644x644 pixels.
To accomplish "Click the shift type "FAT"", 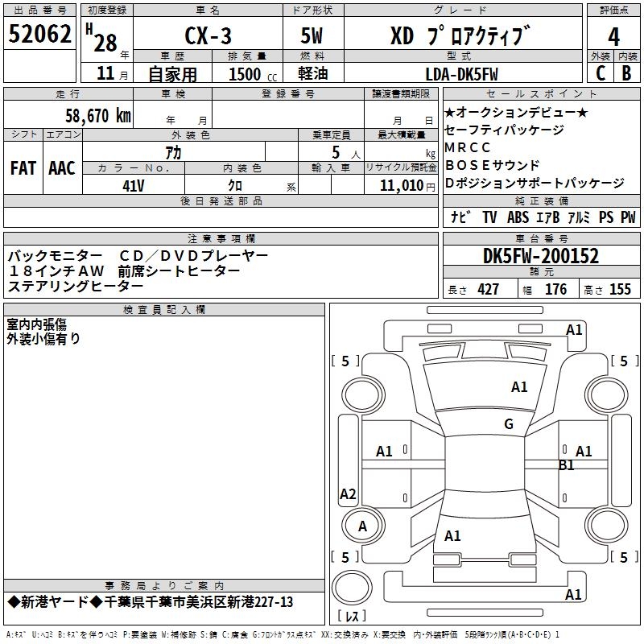I will [x=23, y=168].
